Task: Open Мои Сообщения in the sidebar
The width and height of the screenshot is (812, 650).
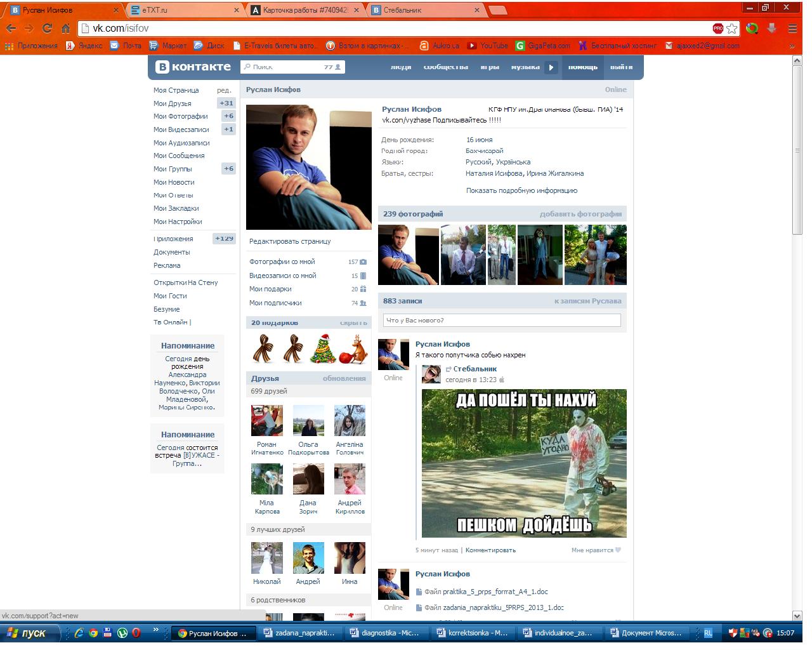Action: point(179,156)
